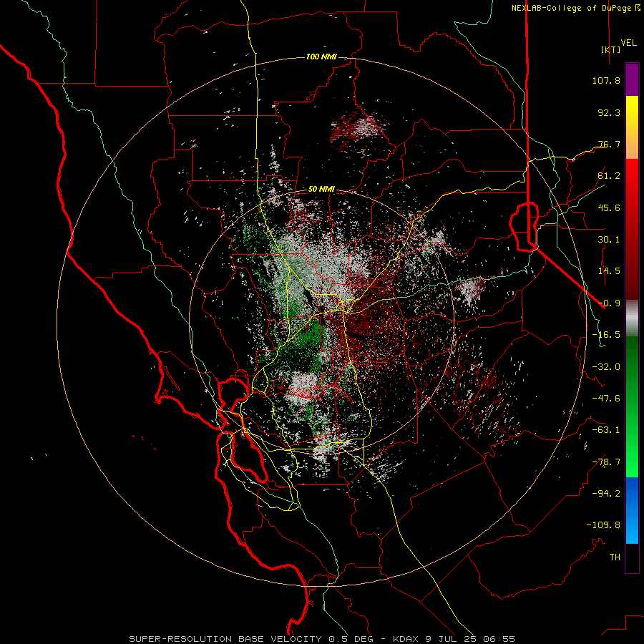
Task: Click the 45.6 velocity legend value
Action: pos(609,208)
